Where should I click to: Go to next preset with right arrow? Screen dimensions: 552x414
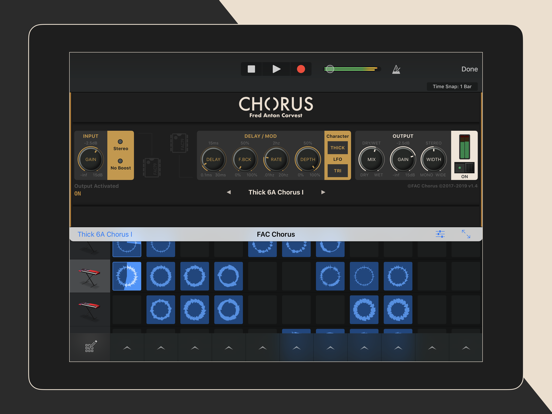[x=323, y=192]
